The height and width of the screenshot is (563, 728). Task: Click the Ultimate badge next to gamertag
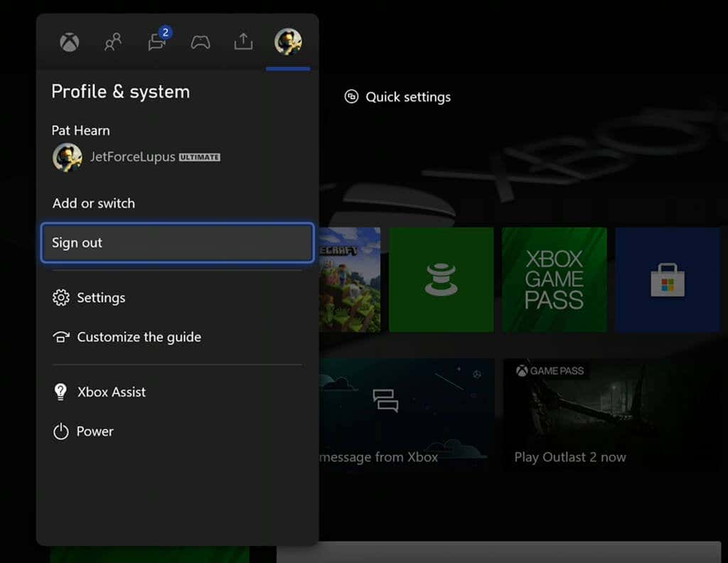200,158
